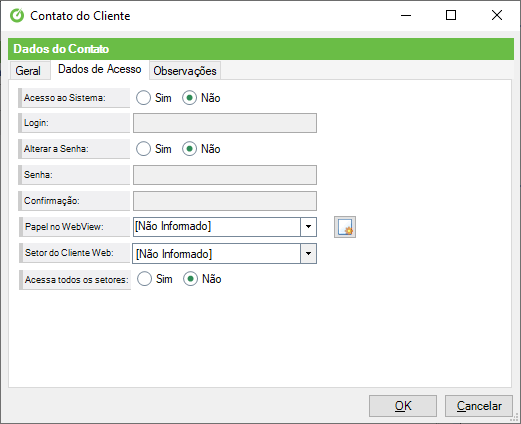
Task: Click the Cancelar button
Action: click(x=479, y=406)
